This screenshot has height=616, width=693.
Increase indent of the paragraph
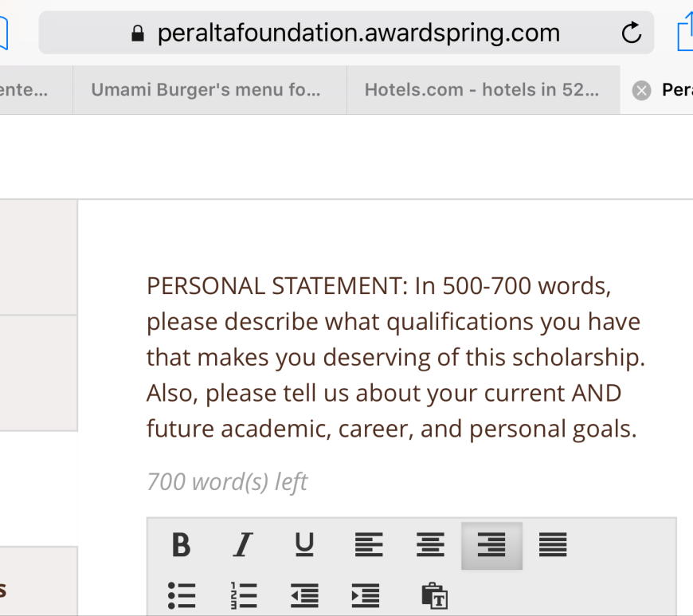[x=366, y=595]
